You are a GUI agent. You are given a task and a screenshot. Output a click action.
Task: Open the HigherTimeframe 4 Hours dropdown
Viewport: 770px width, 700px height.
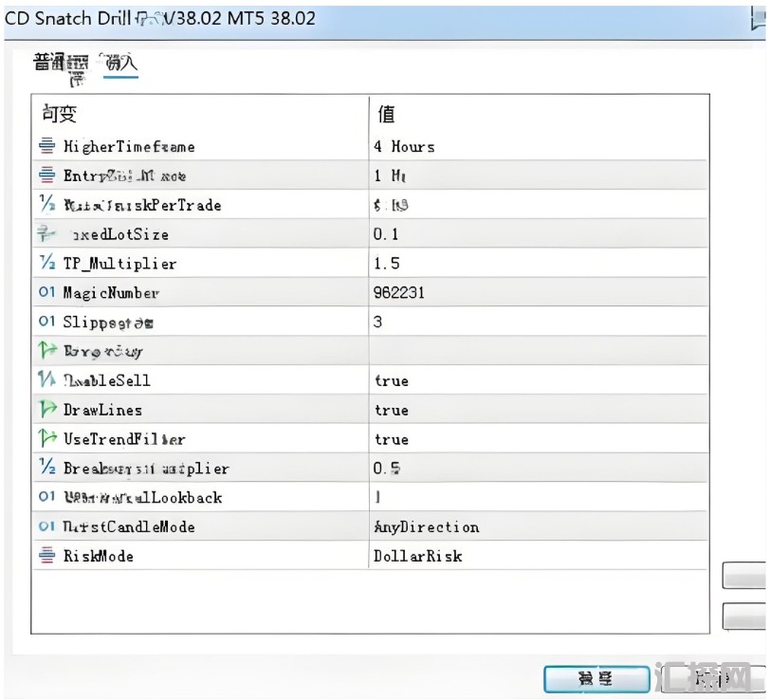(404, 146)
